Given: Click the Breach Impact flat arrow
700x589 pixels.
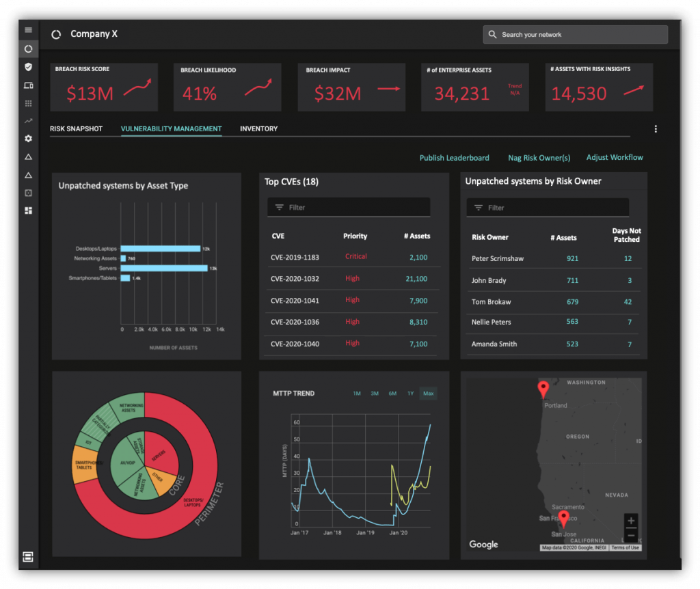Looking at the screenshot, I should coord(388,89).
